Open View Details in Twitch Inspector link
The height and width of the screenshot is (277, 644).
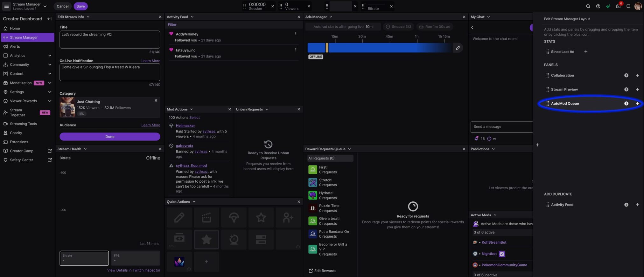pyautogui.click(x=133, y=270)
